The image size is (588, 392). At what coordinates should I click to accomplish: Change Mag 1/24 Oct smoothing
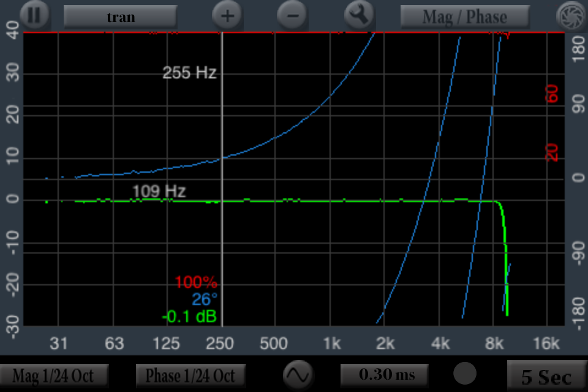click(54, 376)
